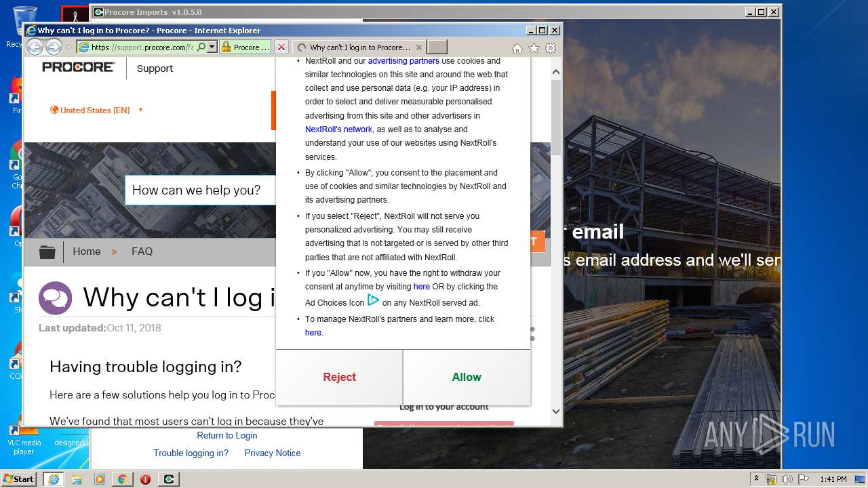Open IE Favorites star
The image size is (868, 488).
(x=534, y=48)
